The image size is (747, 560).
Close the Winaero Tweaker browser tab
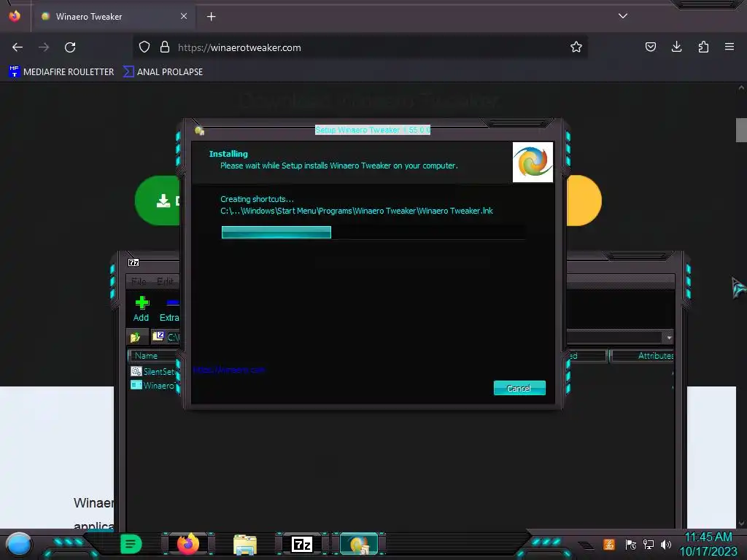pyautogui.click(x=184, y=16)
